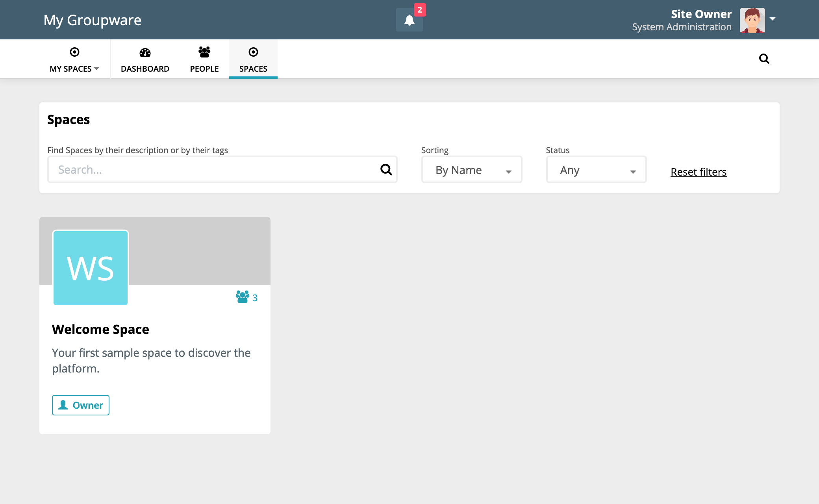The width and height of the screenshot is (819, 504).
Task: Expand the account menu caret
Action: coord(773,19)
